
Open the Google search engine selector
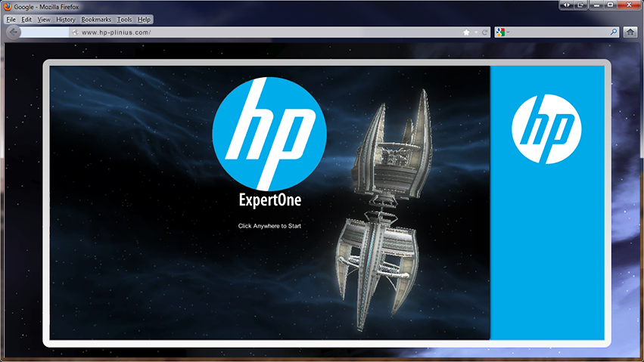click(x=502, y=32)
